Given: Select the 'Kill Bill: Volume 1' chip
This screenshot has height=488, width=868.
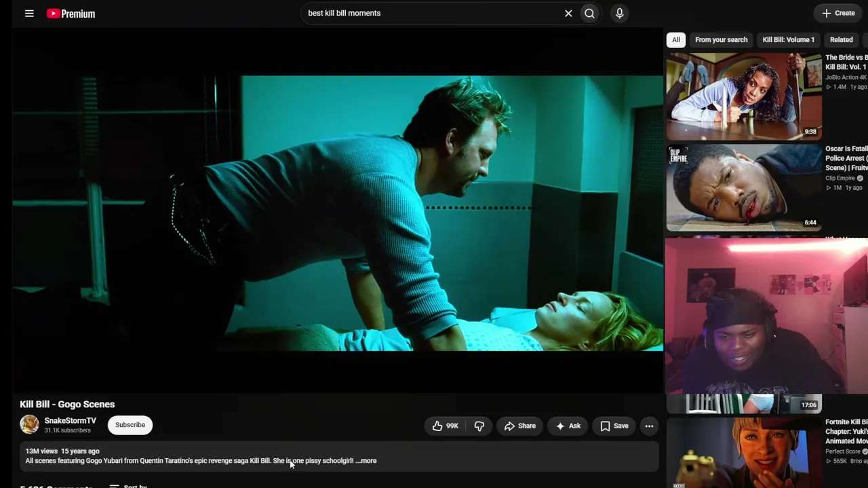Looking at the screenshot, I should pyautogui.click(x=788, y=39).
